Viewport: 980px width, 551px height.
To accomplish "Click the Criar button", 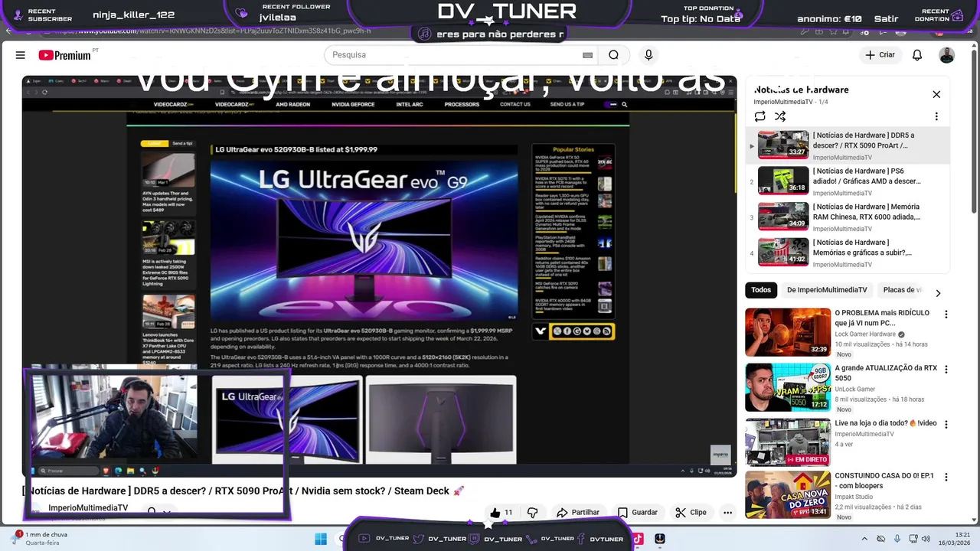I will [880, 55].
